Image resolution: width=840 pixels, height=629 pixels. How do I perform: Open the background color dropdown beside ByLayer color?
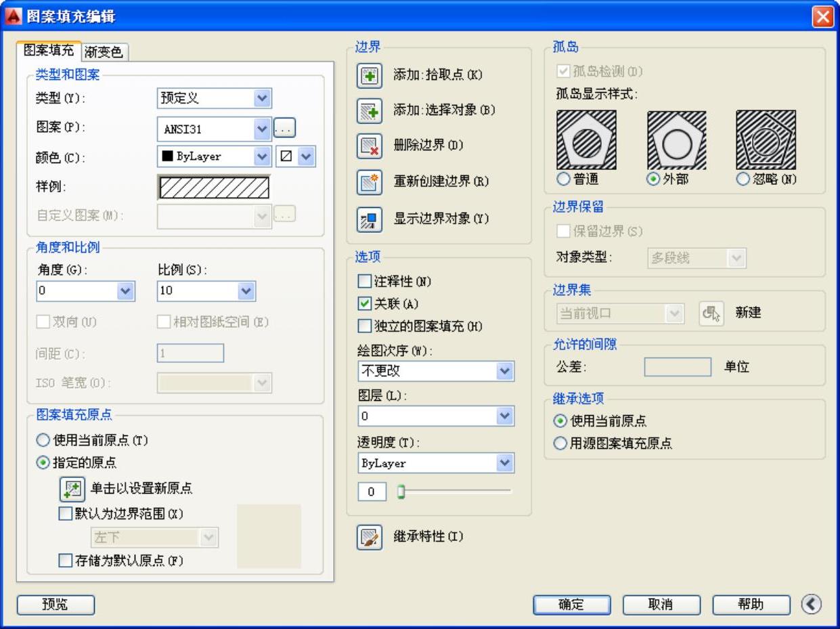(307, 156)
